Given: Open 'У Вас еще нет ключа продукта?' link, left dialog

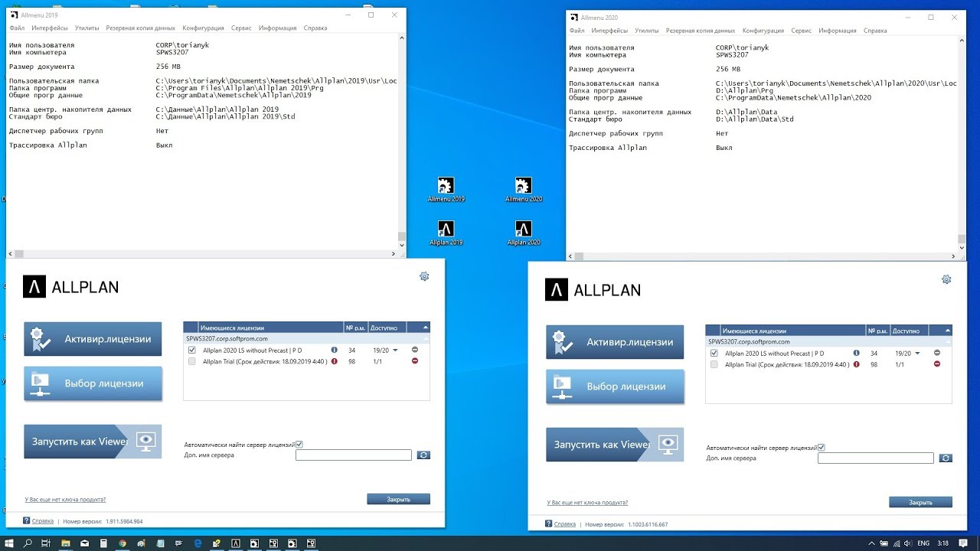Looking at the screenshot, I should tap(65, 500).
